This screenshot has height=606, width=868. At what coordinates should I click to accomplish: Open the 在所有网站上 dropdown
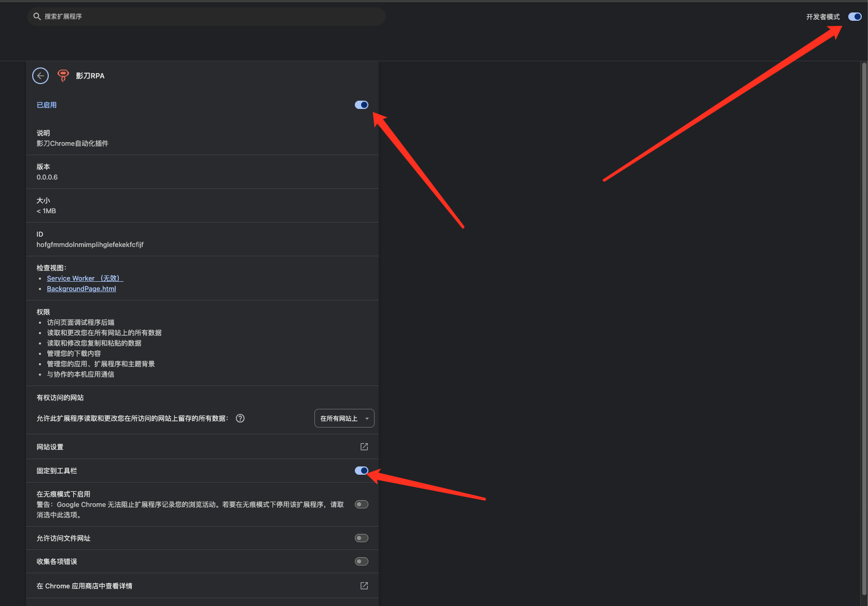pyautogui.click(x=344, y=419)
